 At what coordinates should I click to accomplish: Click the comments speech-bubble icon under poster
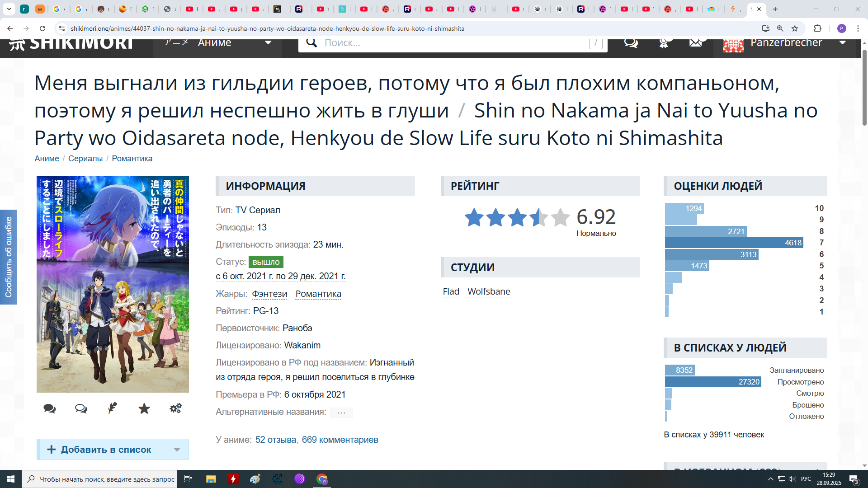click(x=50, y=409)
